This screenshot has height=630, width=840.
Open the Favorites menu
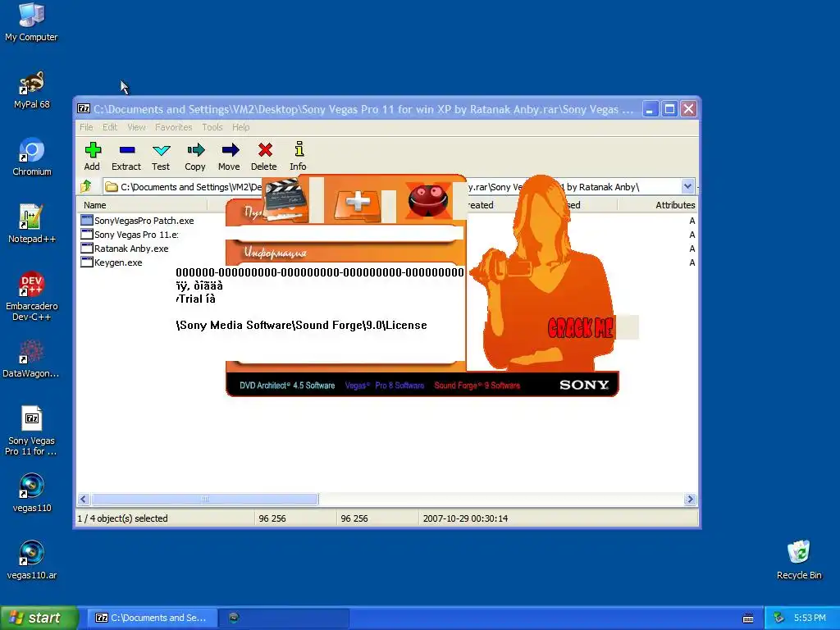(174, 127)
